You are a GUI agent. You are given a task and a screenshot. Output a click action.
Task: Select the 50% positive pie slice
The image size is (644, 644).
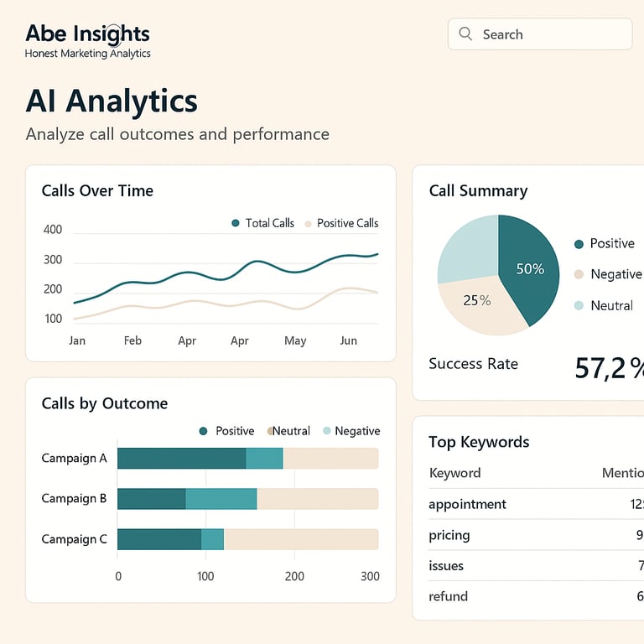click(530, 270)
